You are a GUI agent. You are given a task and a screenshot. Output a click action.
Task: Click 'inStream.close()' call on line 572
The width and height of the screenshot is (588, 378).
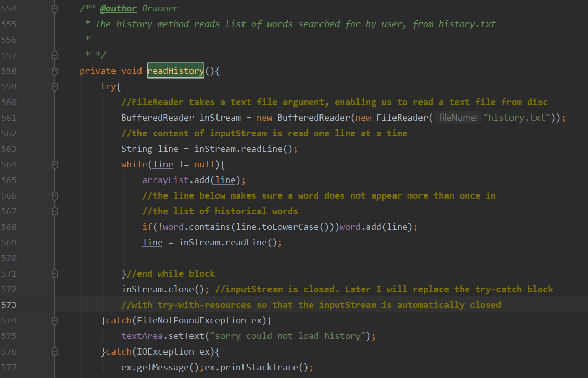pyautogui.click(x=163, y=289)
